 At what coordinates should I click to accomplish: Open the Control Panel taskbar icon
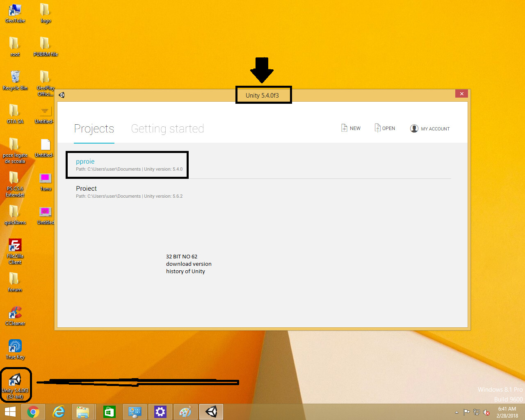tap(135, 412)
